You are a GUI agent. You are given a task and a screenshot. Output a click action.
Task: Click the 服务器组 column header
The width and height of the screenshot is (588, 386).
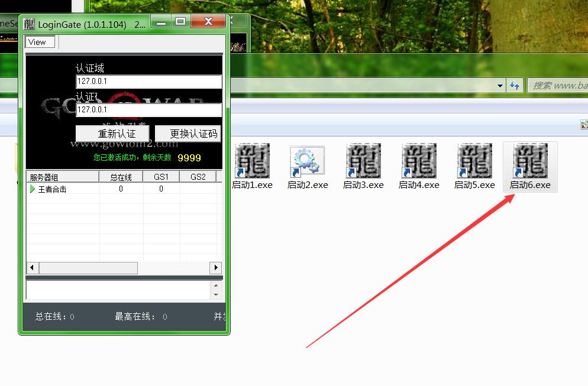(62, 177)
